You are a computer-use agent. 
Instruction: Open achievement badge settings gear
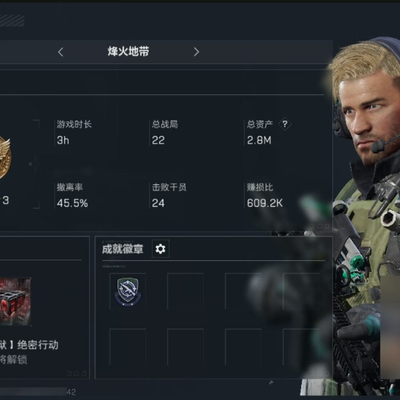point(160,249)
